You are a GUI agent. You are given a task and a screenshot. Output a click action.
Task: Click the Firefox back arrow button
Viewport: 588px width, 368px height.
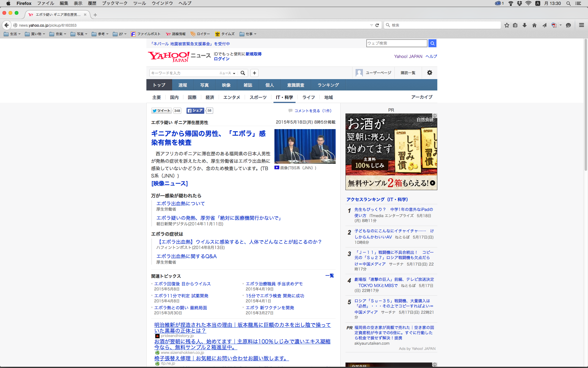pos(6,25)
